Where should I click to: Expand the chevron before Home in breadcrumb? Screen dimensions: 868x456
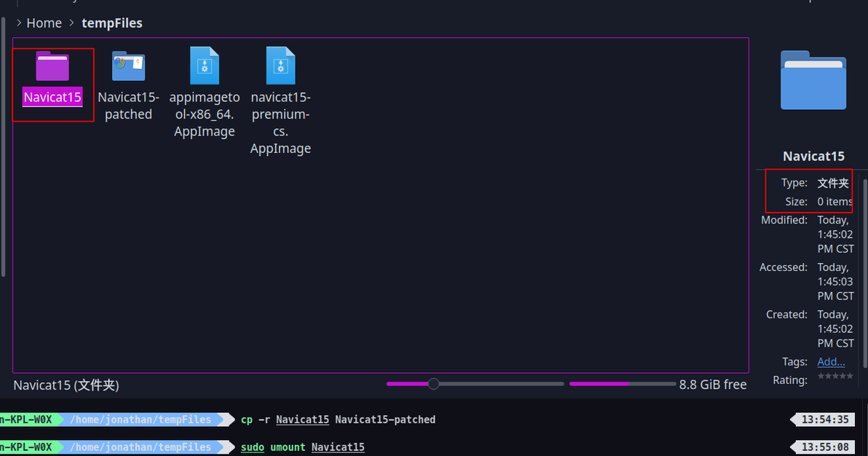19,23
